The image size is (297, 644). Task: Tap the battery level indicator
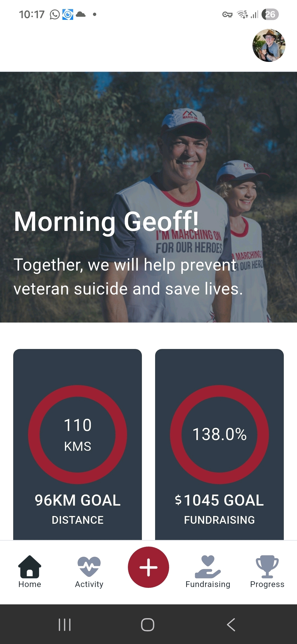click(270, 14)
